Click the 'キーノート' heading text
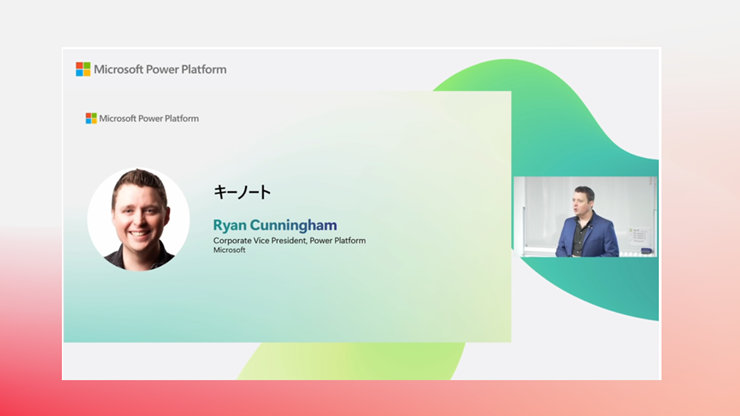740x417 pixels. pyautogui.click(x=242, y=192)
